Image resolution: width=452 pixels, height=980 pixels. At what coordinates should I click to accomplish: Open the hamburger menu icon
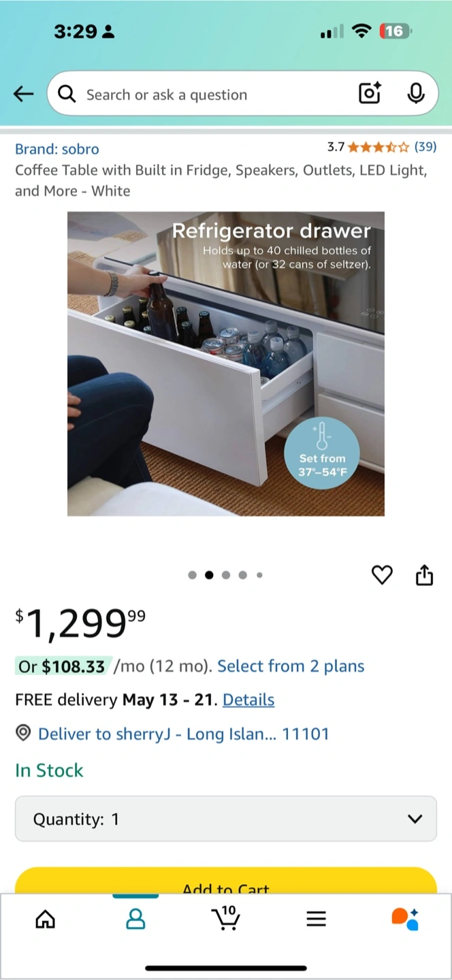pyautogui.click(x=316, y=919)
